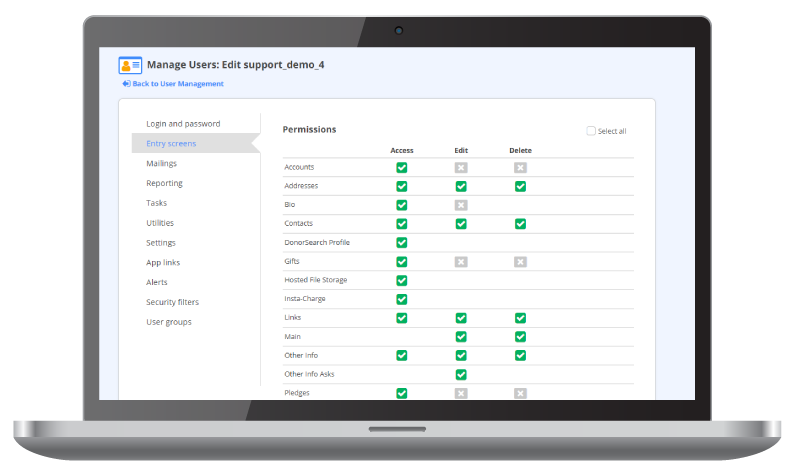800x475 pixels.
Task: Uncheck Edit for Main
Action: [x=461, y=337]
